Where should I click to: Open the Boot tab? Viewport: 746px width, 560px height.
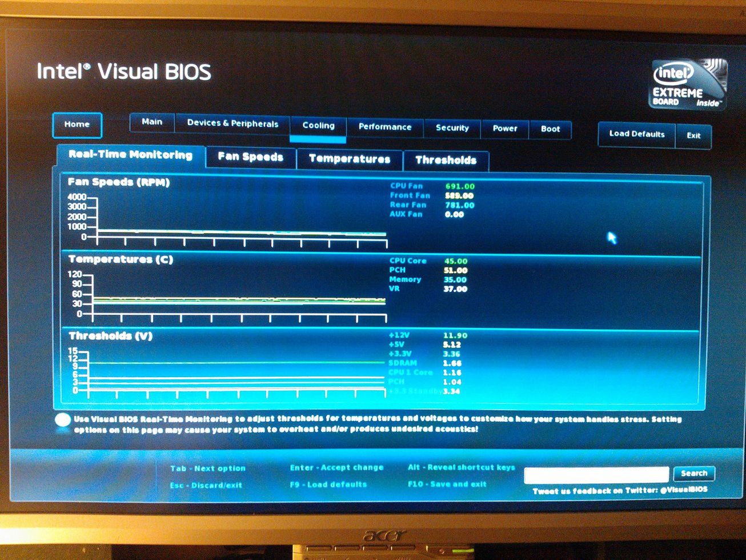click(551, 129)
